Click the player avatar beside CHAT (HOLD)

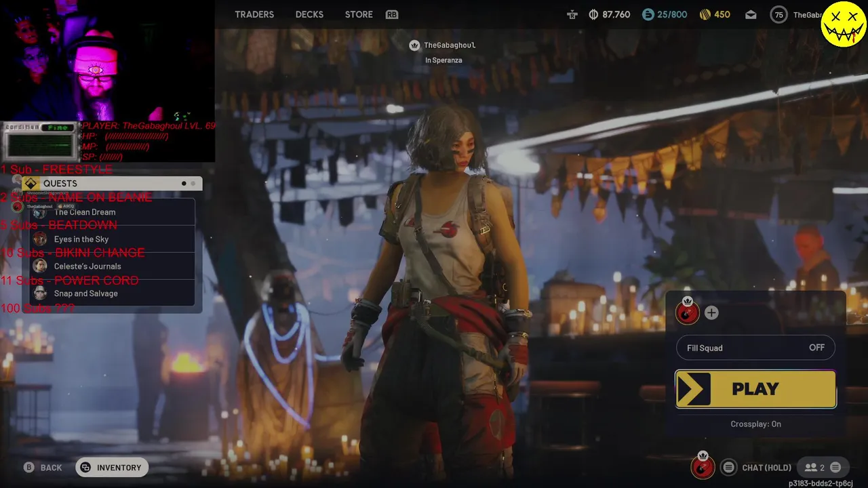tap(703, 467)
